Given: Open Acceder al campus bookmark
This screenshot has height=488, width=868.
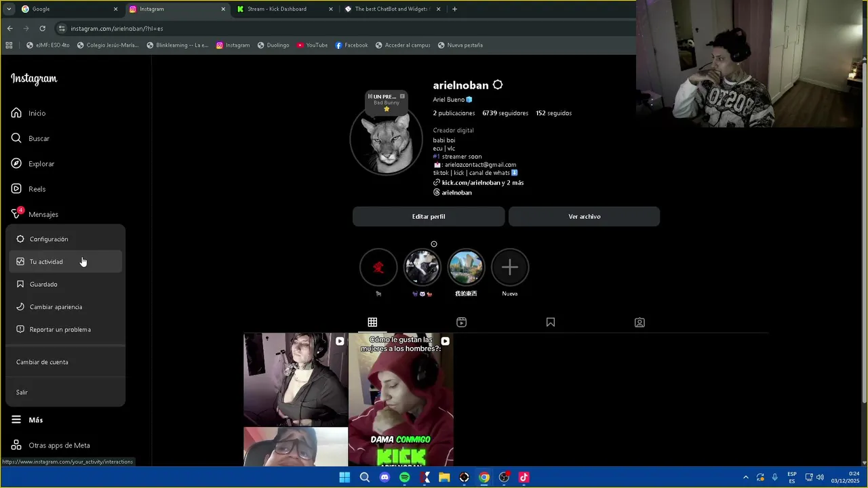Looking at the screenshot, I should 402,45.
